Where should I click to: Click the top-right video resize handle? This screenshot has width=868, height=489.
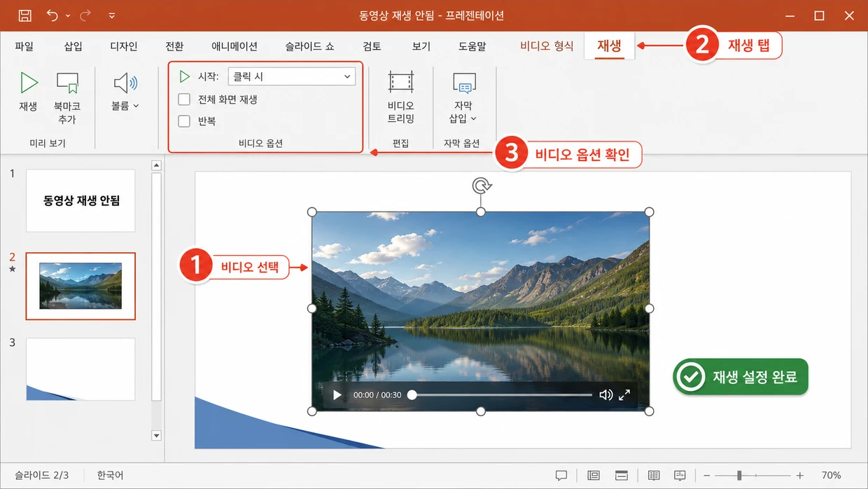coord(649,212)
